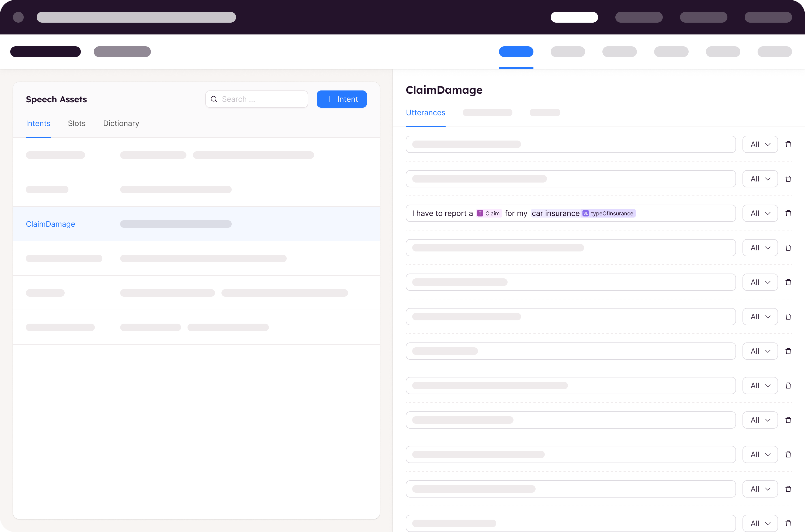Add a new Intent
Image resolution: width=805 pixels, height=532 pixels.
pyautogui.click(x=342, y=99)
